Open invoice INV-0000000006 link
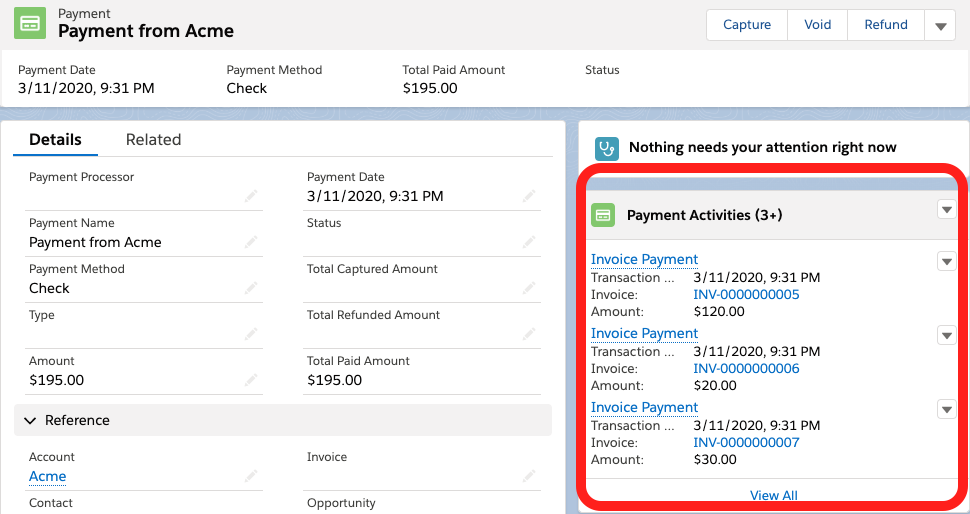 tap(746, 369)
